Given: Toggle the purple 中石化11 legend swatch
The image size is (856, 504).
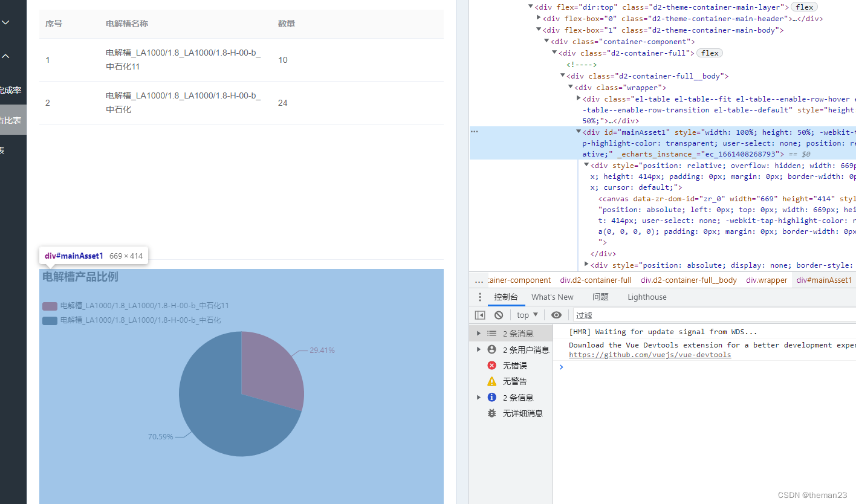Looking at the screenshot, I should [50, 306].
